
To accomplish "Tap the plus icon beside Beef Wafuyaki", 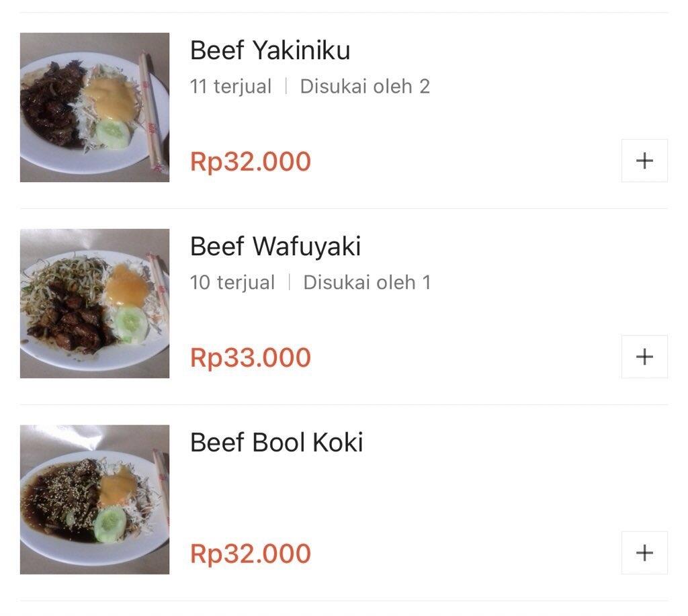I will tap(644, 357).
